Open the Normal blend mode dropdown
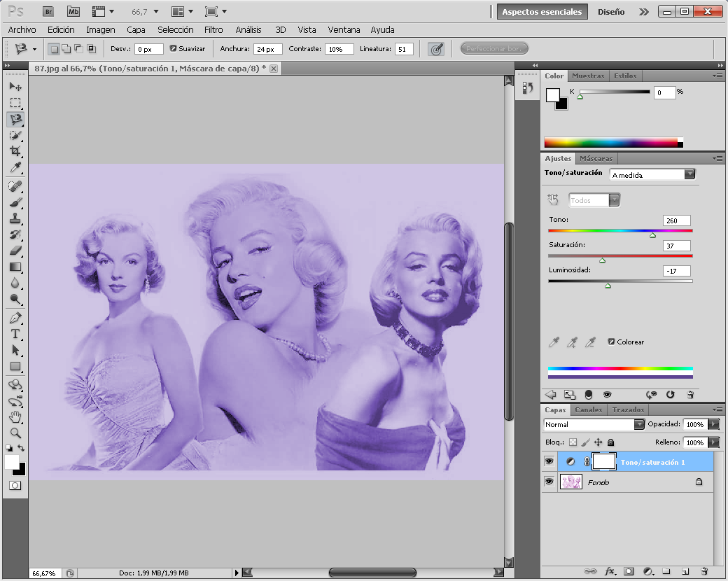The image size is (728, 581). click(x=639, y=424)
